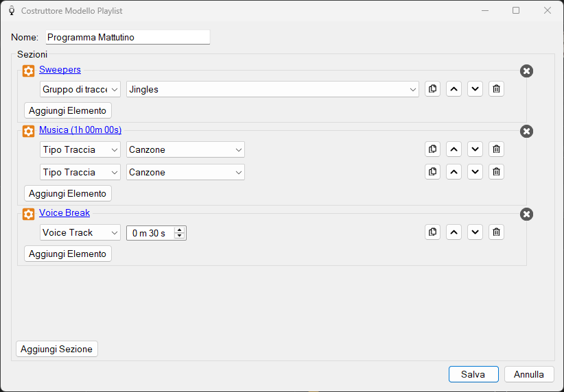The width and height of the screenshot is (564, 392).
Task: Increase Voice Track duration with up arrow
Action: 179,230
